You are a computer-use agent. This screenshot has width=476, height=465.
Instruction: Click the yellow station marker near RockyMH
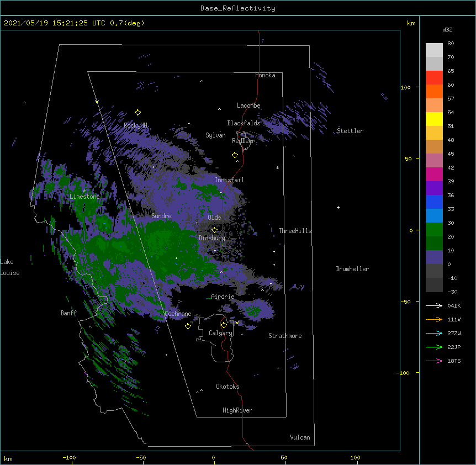[137, 113]
